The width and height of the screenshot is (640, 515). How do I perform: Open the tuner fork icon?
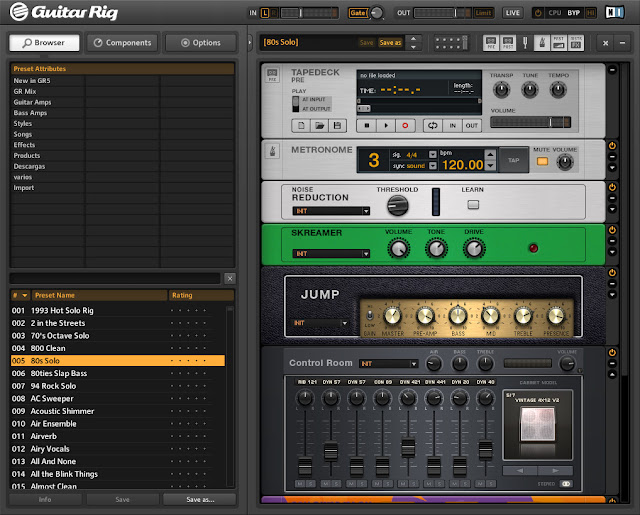(x=525, y=43)
